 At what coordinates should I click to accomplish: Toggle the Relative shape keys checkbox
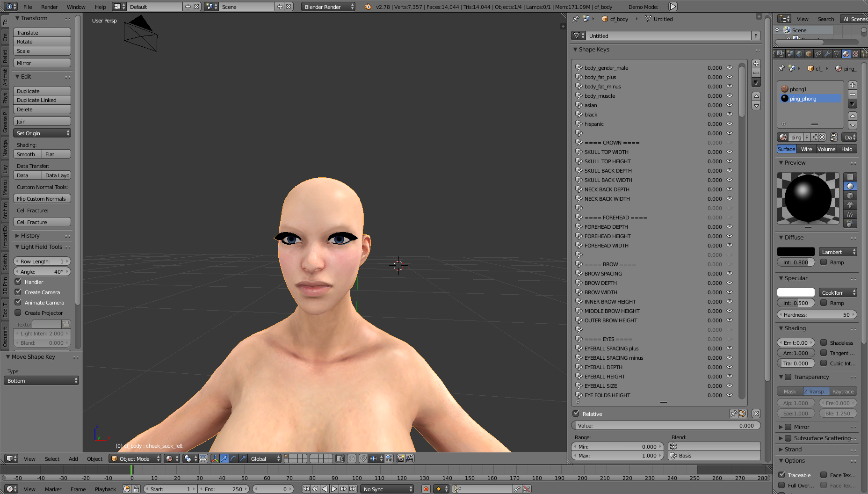(576, 414)
